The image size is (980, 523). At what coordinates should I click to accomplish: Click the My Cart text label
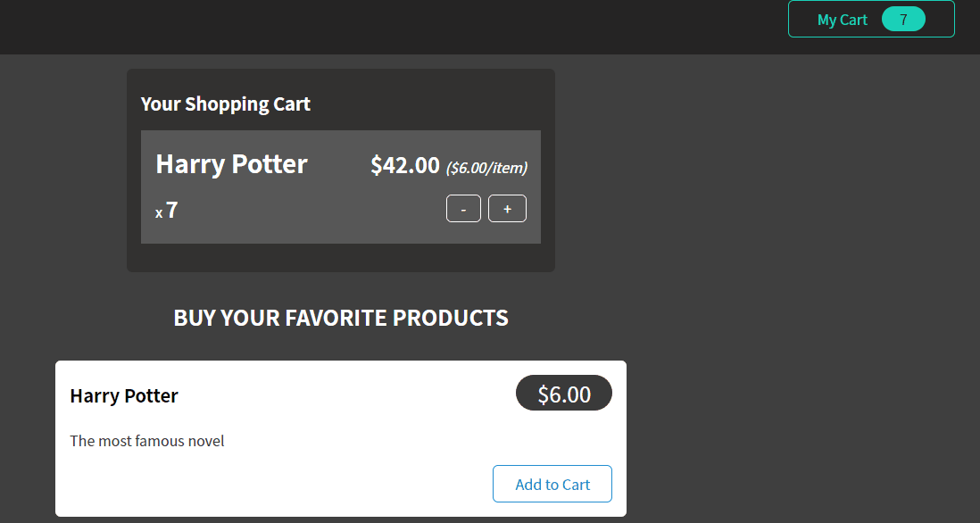(842, 20)
